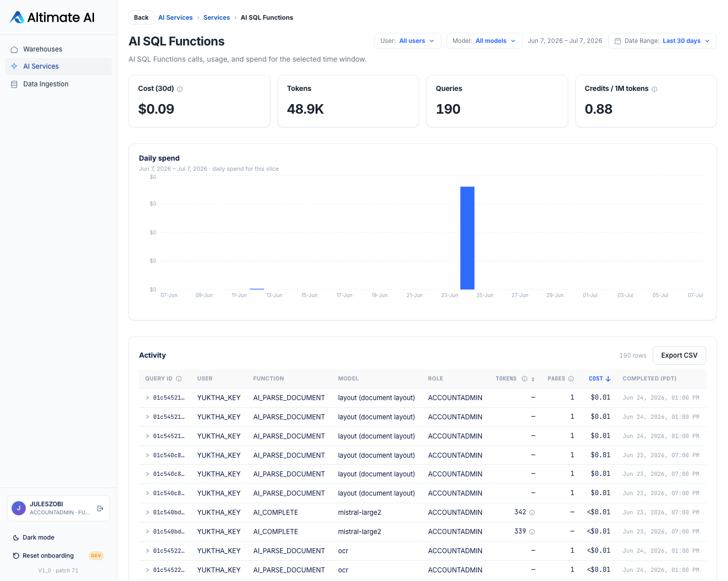Screen dimensions: 728x581
Task: Sort by TOKENS column header
Action: (506, 379)
